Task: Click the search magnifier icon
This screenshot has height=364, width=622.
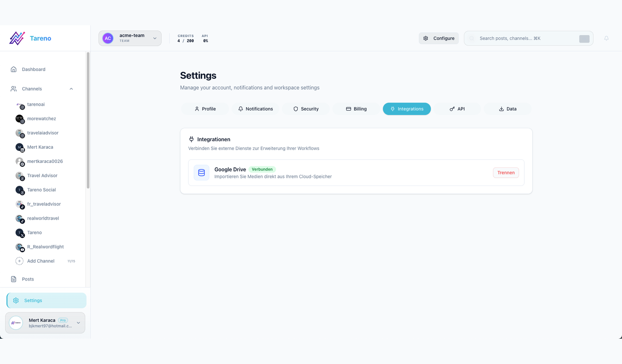Action: point(472,39)
